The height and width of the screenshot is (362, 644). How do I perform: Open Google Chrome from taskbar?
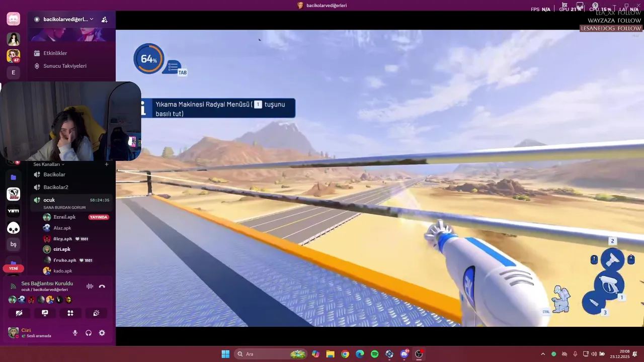tap(345, 354)
